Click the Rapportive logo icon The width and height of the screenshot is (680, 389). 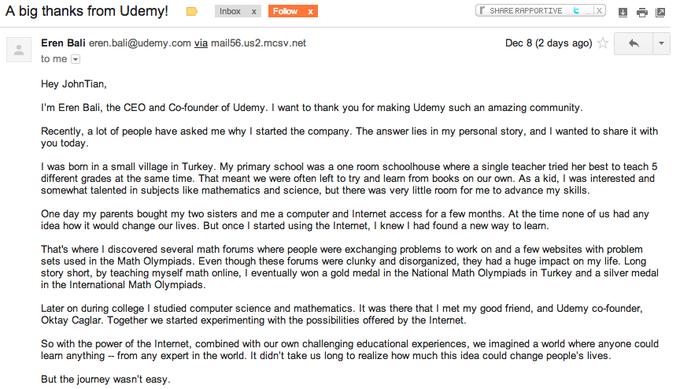pos(482,11)
